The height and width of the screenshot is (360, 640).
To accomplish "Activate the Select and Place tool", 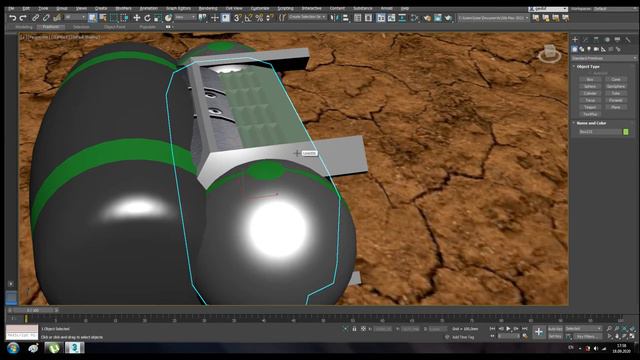I will point(168,18).
